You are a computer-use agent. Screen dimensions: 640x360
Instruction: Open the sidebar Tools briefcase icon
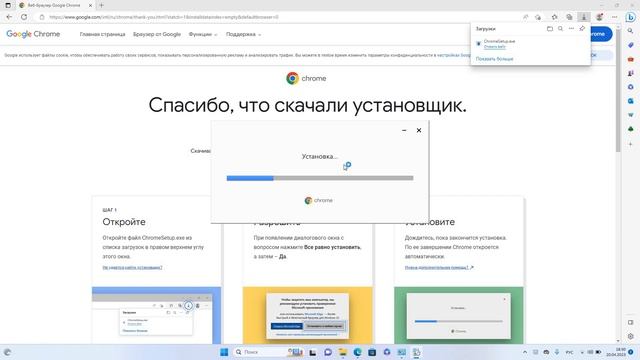point(631,59)
